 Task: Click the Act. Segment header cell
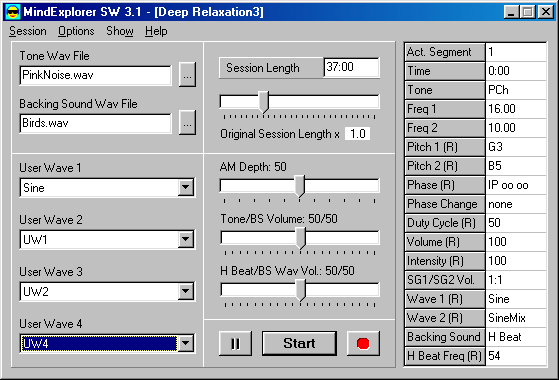445,52
